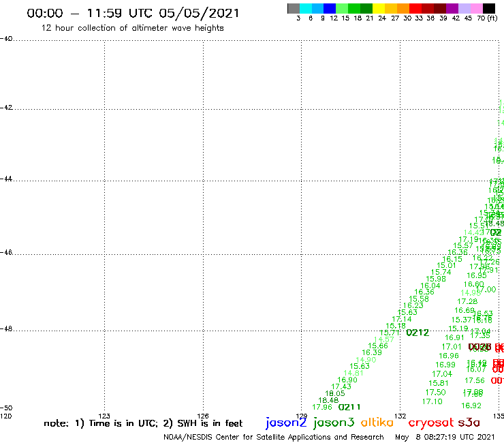Click the wave height value '16.23'

click(413, 305)
